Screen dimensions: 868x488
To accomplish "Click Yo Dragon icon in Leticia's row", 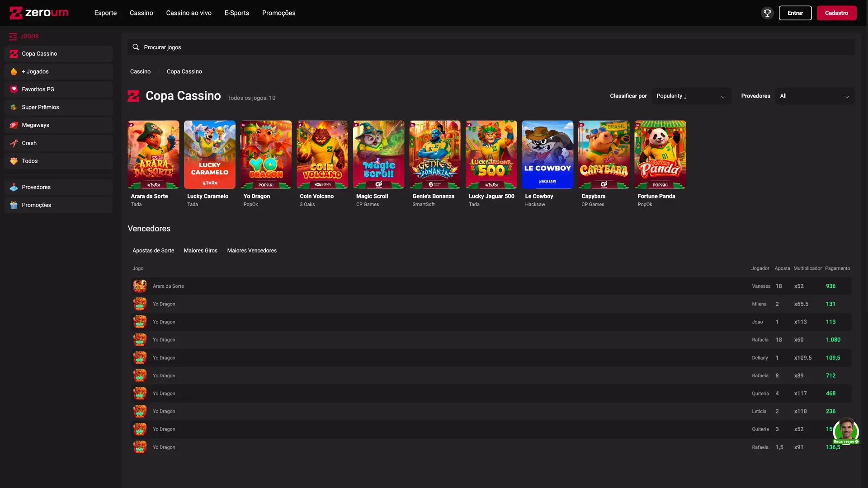I will (x=140, y=411).
